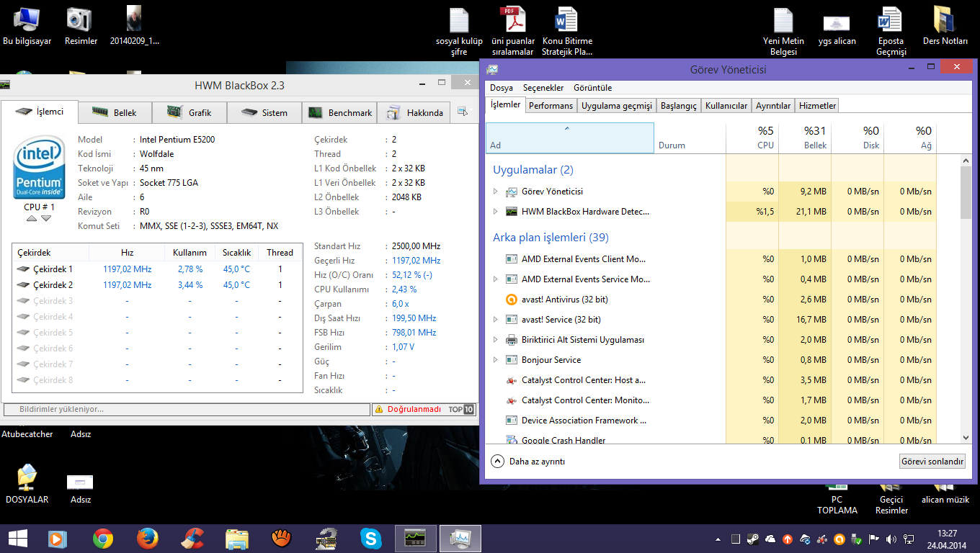Open CCleaner from the taskbar
The height and width of the screenshot is (553, 980).
coord(192,539)
